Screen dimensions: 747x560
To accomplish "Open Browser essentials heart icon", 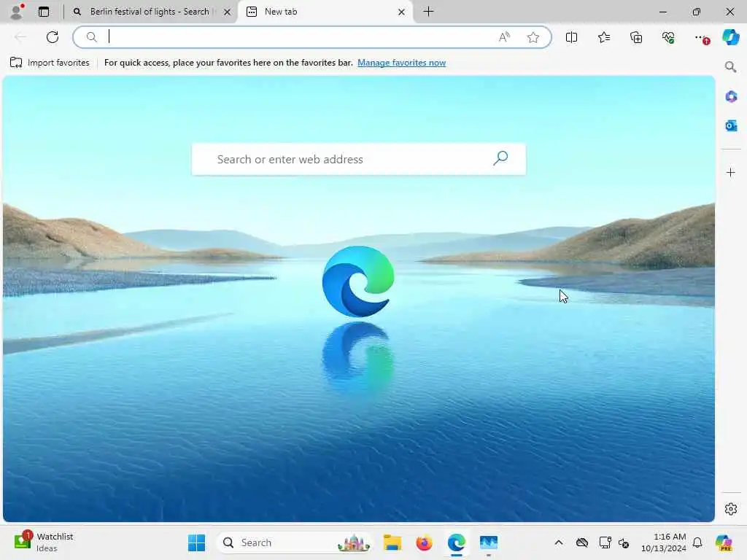I will point(668,37).
